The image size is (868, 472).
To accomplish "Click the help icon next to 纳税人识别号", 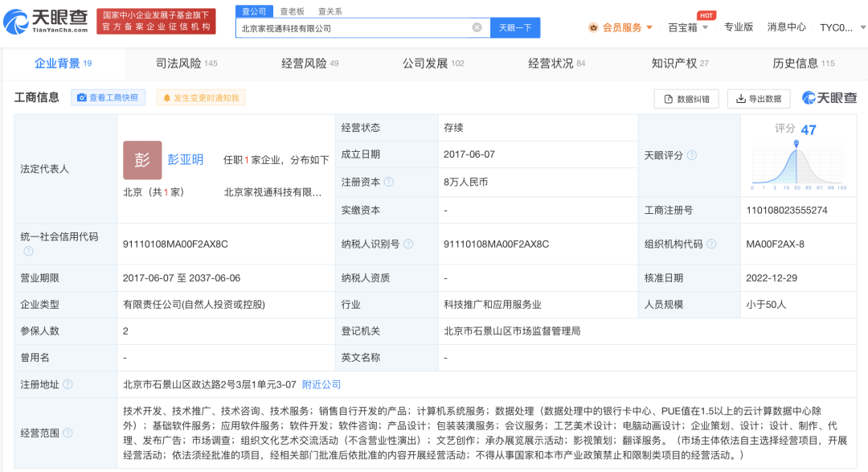I will 408,244.
